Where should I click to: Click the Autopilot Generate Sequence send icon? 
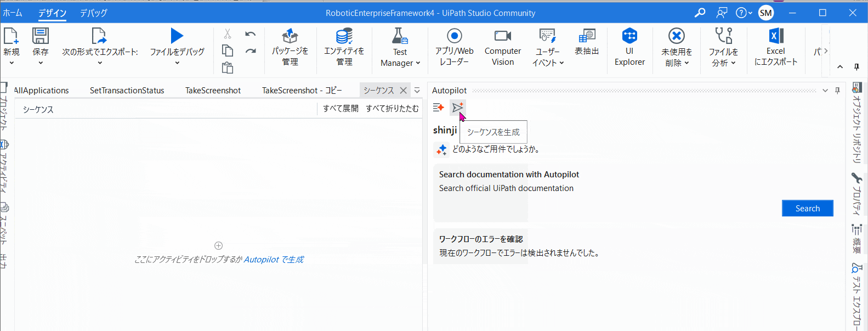(x=458, y=107)
